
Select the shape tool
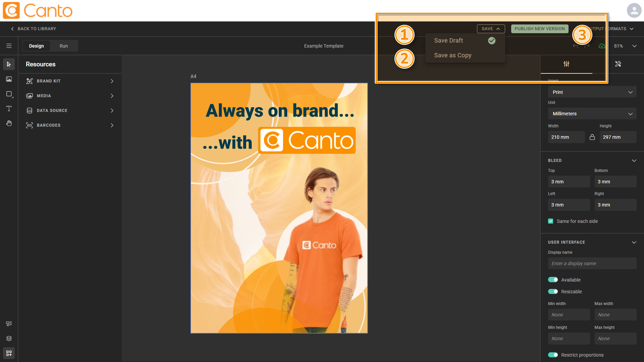coord(9,94)
